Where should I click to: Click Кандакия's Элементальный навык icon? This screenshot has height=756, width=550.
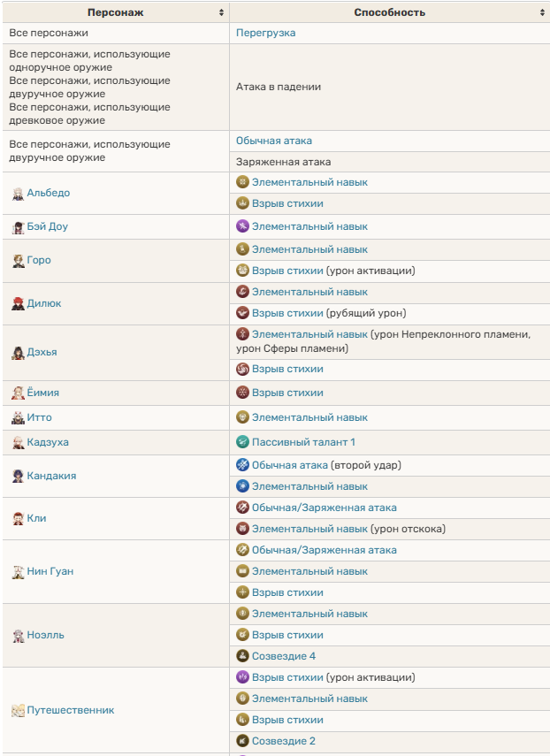click(x=242, y=486)
